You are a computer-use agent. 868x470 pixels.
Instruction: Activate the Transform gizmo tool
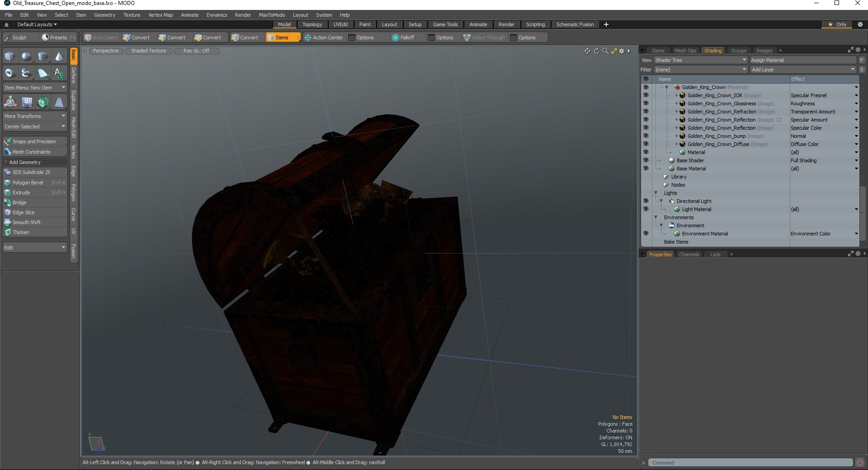(x=10, y=102)
